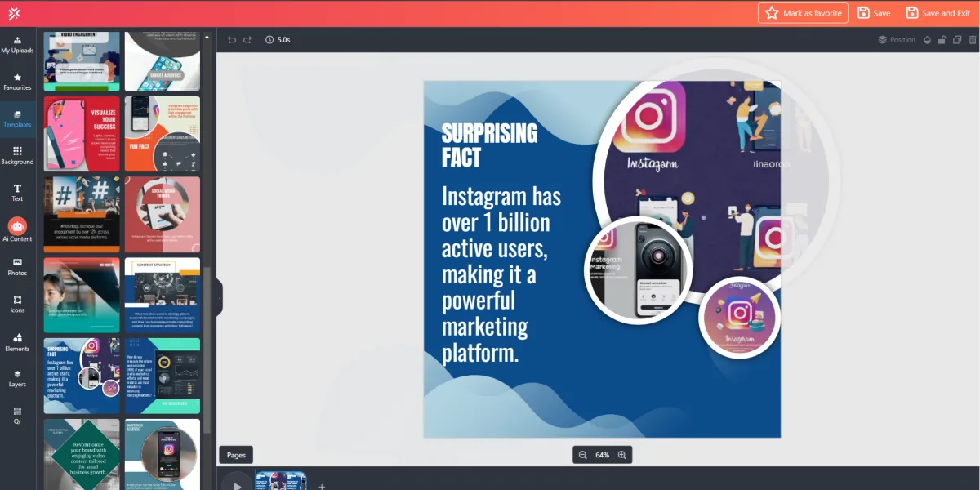The height and width of the screenshot is (490, 980).
Task: Open the Favourites panel
Action: (x=17, y=82)
